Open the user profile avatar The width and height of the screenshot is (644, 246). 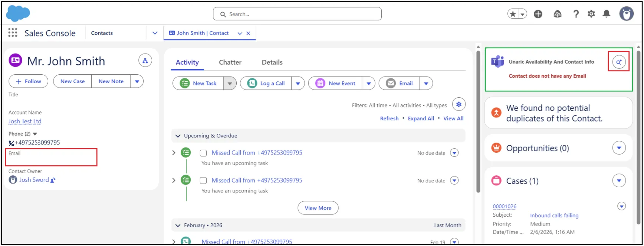point(627,14)
